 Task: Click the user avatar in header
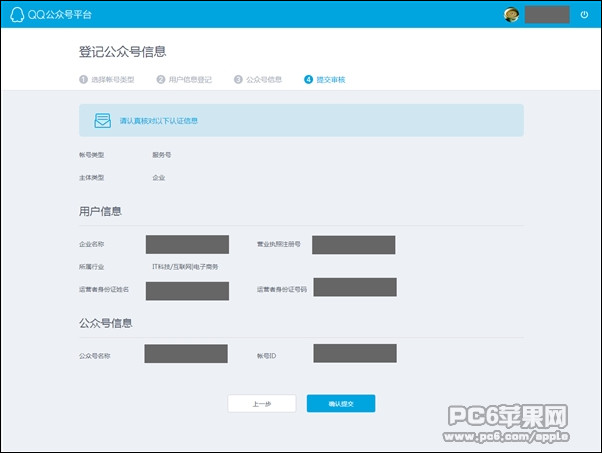[511, 14]
